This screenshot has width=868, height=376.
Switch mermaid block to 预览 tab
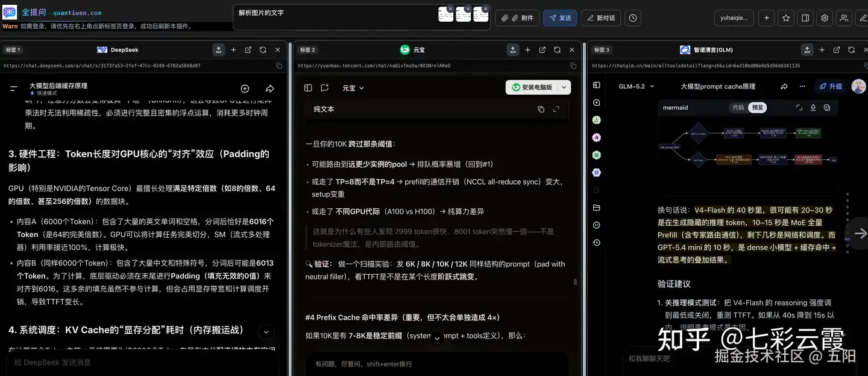(x=757, y=107)
